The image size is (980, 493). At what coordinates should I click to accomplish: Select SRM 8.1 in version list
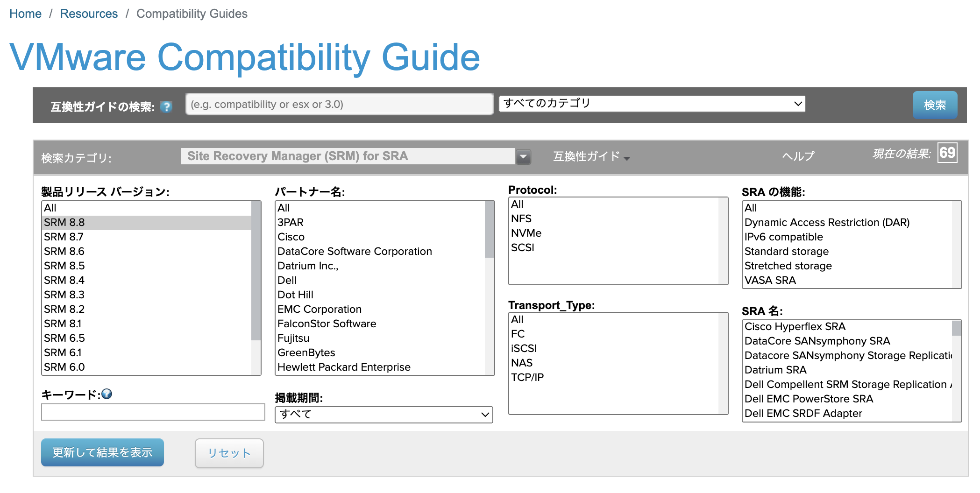coord(147,324)
